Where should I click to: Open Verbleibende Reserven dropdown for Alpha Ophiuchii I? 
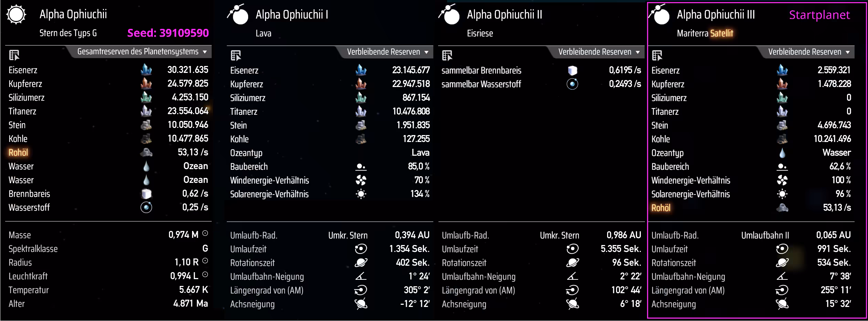pos(387,52)
